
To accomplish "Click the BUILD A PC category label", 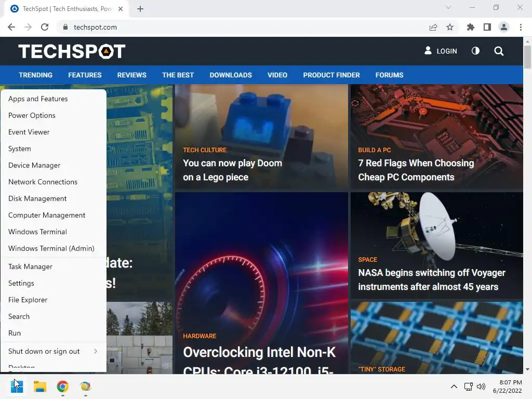I will 374,150.
